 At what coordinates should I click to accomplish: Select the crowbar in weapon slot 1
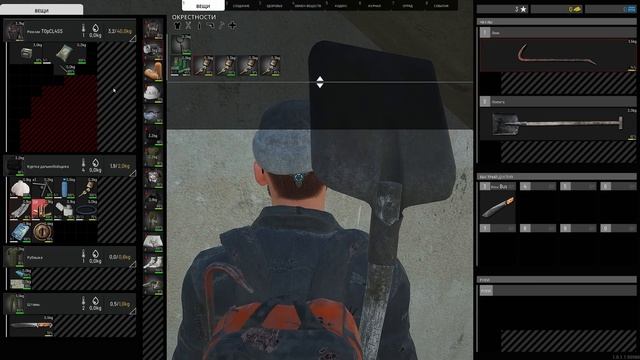point(558,56)
